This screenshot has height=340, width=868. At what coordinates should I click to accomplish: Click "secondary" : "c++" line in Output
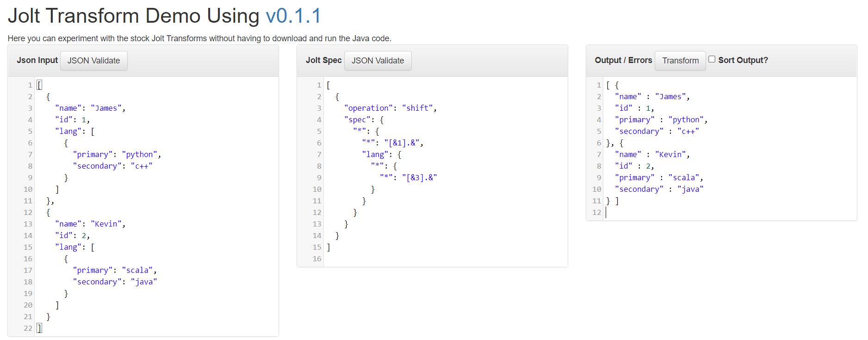657,131
